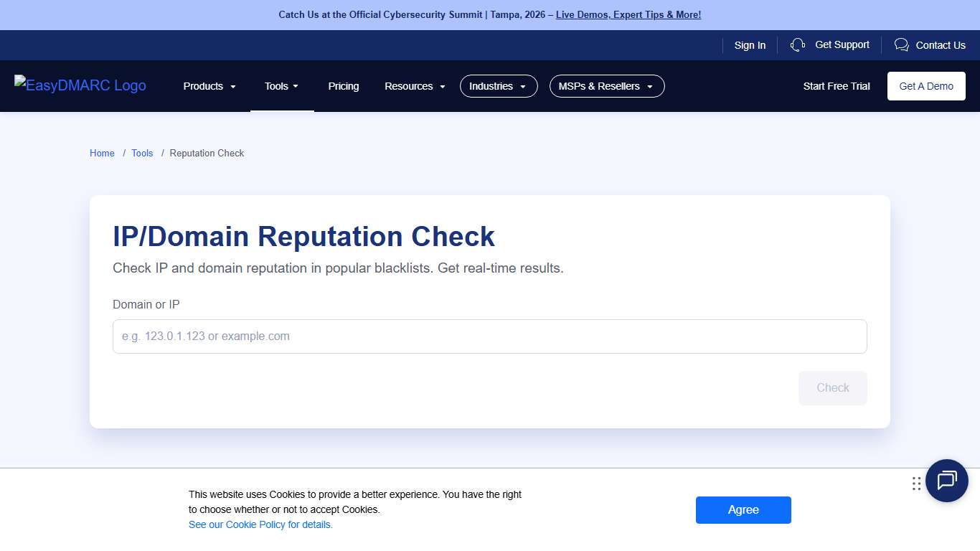
Task: Expand the Products dropdown
Action: pos(209,86)
